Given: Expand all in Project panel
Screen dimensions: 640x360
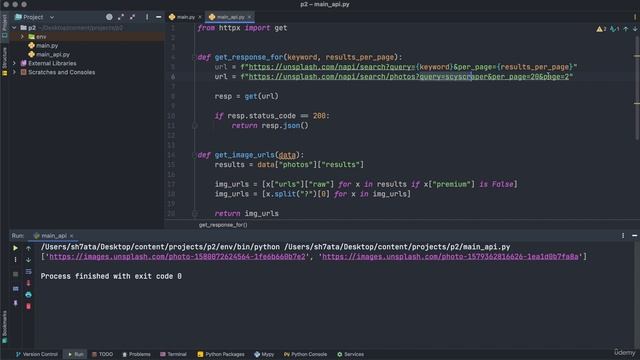Looking at the screenshot, I should click(x=121, y=17).
